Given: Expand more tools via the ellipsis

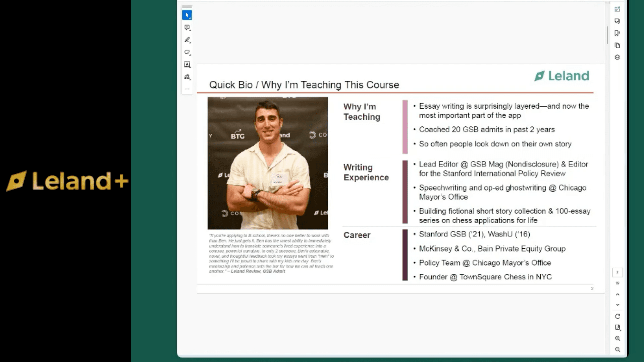Looking at the screenshot, I should pyautogui.click(x=187, y=89).
